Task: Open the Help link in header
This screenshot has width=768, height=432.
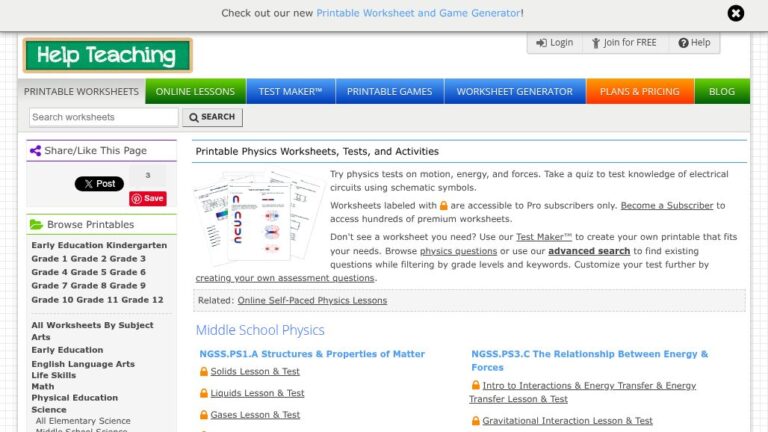Action: pos(694,43)
